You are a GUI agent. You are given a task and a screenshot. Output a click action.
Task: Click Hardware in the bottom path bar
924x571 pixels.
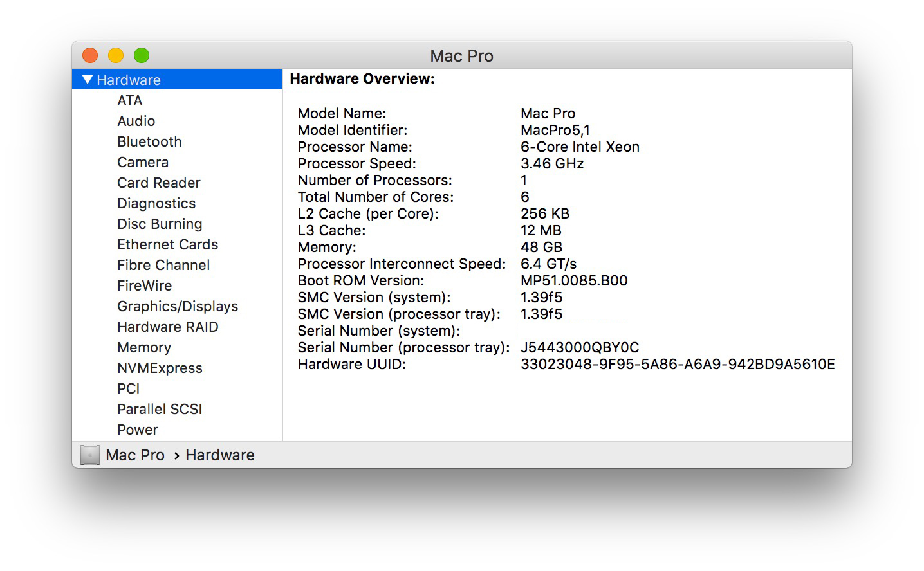(220, 455)
